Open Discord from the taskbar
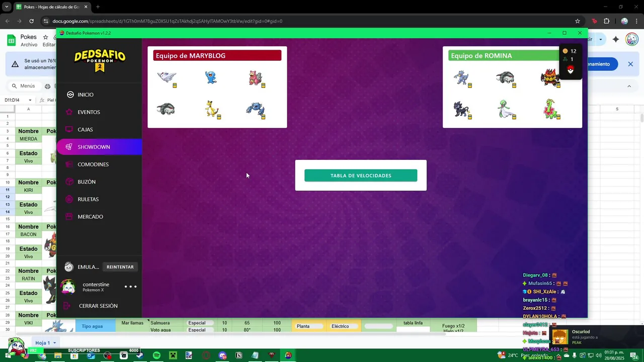Screen dimensions: 644x362 tap(222, 355)
